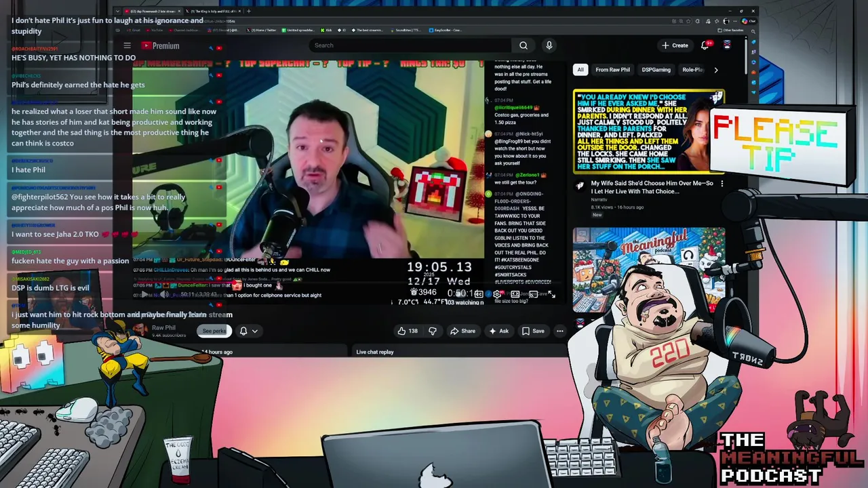Screen dimensions: 868x488
Task: Open the EasyScroller bookmark
Action: 446,30
